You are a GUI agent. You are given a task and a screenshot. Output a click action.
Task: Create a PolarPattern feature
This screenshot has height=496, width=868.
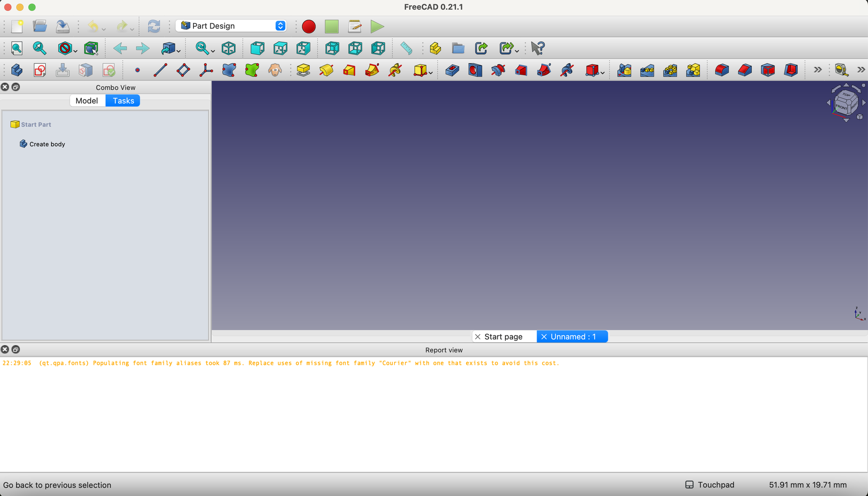[670, 70]
